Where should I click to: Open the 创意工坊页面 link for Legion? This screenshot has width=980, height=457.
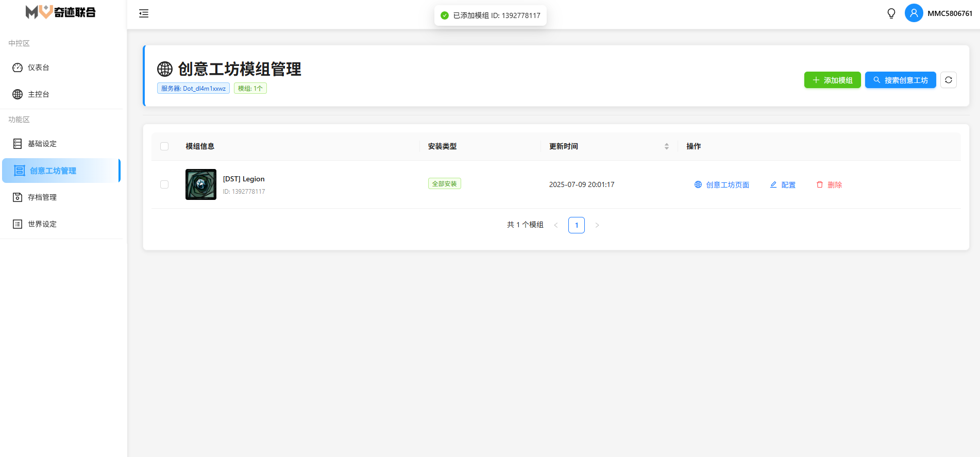click(722, 185)
